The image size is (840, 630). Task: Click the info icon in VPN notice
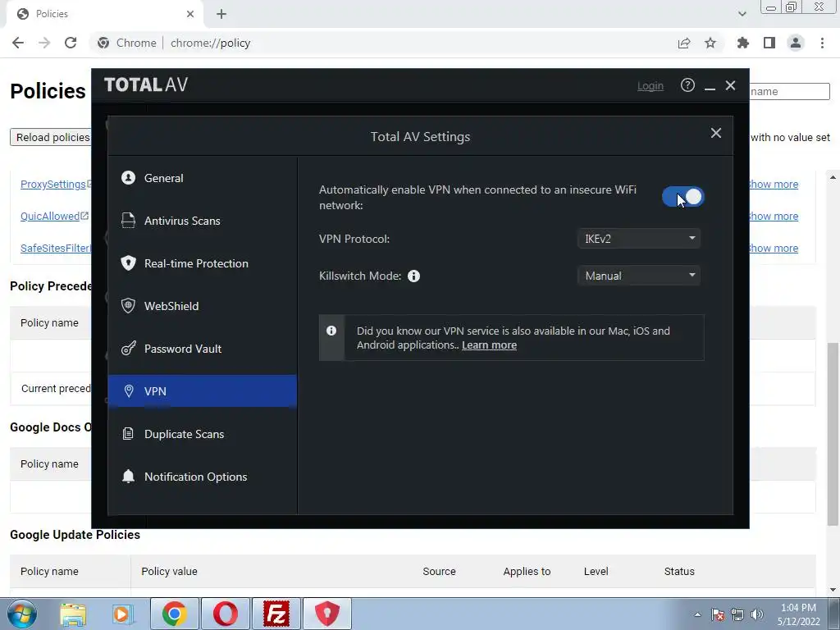tap(331, 331)
